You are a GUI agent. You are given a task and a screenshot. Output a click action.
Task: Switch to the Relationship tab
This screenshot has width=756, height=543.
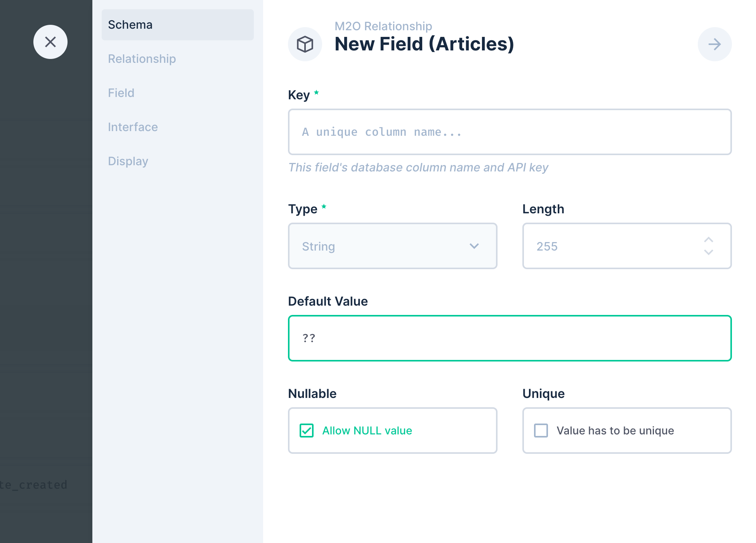142,59
